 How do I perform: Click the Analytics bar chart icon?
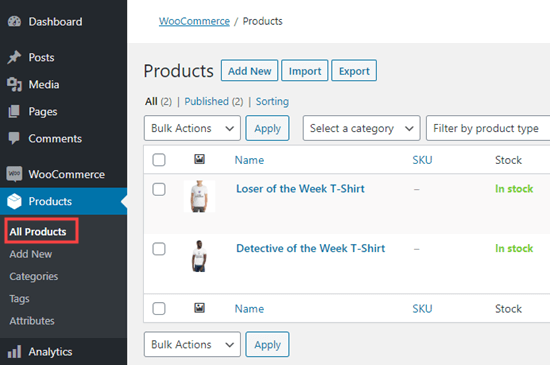tap(14, 352)
